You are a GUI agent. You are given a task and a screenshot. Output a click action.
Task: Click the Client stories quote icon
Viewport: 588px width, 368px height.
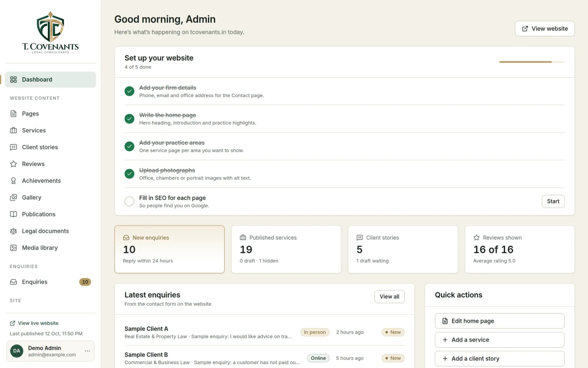click(x=14, y=147)
